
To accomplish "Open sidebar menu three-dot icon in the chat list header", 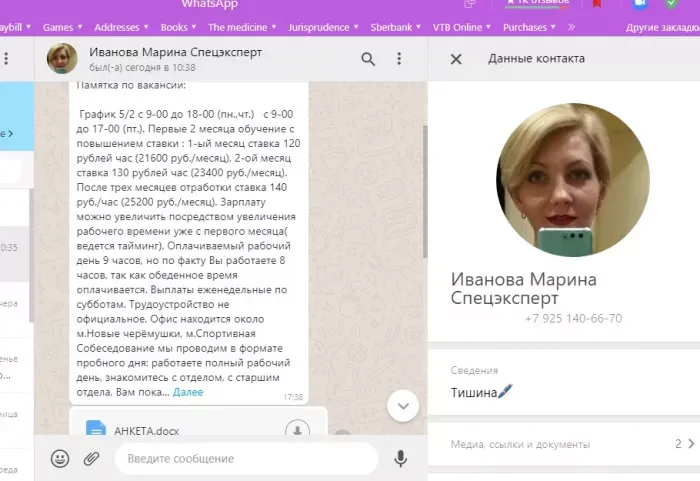I will coord(6,59).
